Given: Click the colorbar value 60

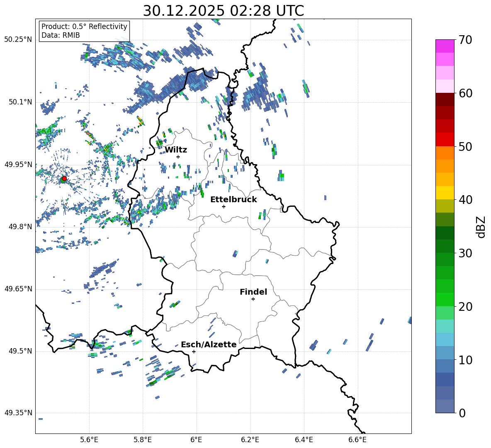Looking at the screenshot, I should (465, 93).
